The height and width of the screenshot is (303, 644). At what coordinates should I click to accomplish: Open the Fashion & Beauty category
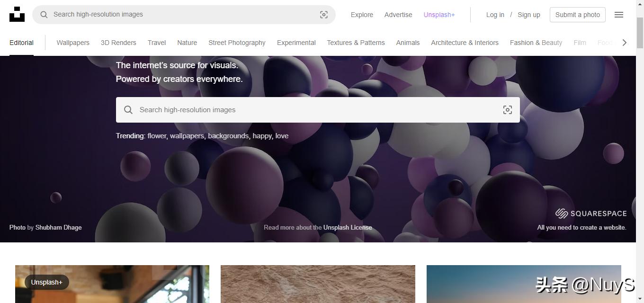point(536,43)
